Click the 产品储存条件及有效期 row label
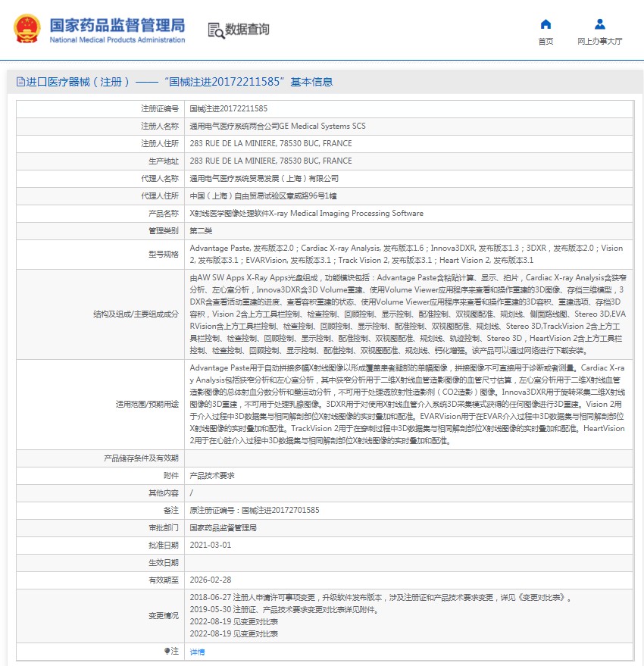This screenshot has height=666, width=644. click(141, 458)
